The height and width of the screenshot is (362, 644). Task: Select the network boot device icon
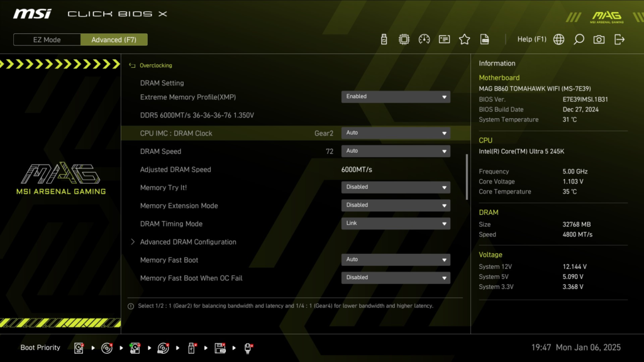pyautogui.click(x=248, y=348)
